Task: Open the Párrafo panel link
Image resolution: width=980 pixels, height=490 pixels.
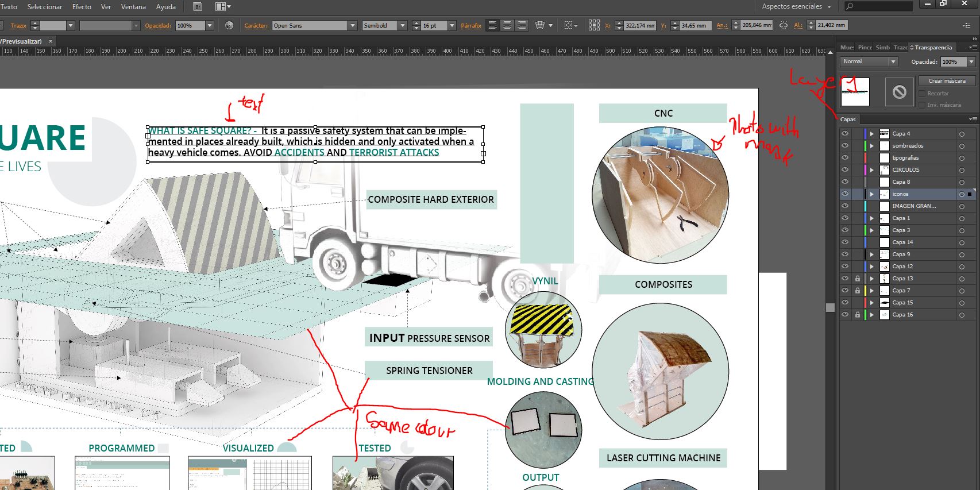Action: (471, 25)
